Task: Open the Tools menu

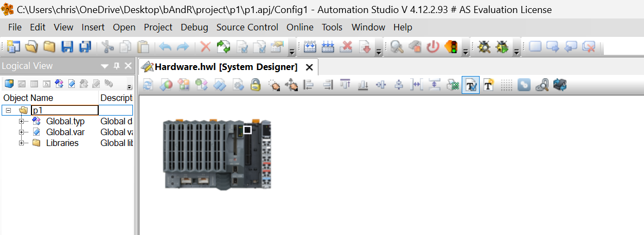Action: coord(332,28)
